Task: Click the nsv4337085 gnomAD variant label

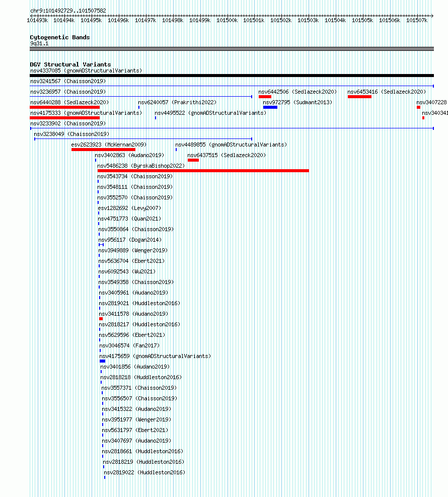Action: (x=86, y=70)
